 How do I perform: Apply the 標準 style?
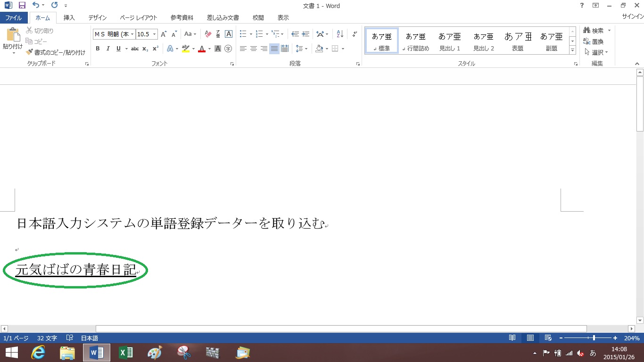pyautogui.click(x=382, y=41)
